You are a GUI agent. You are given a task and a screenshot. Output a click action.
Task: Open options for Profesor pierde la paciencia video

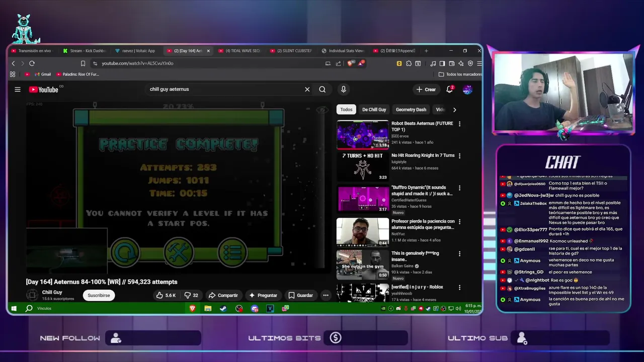tap(459, 221)
